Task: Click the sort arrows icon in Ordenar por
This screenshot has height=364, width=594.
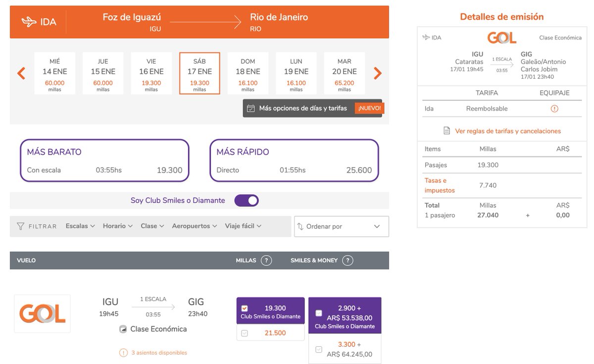Action: coord(300,227)
